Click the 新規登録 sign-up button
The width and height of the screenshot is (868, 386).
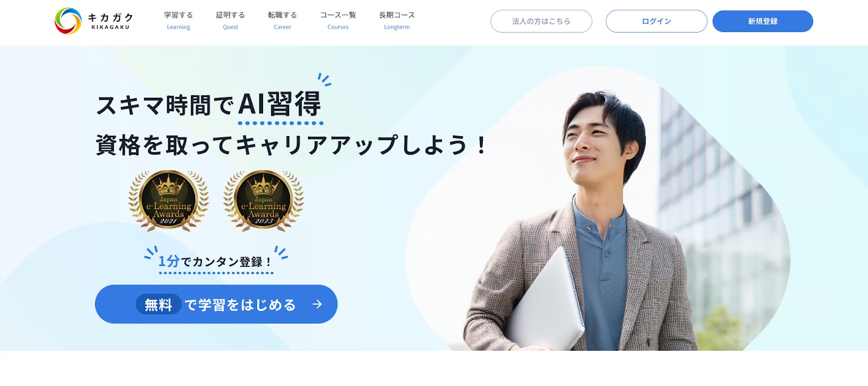point(763,21)
